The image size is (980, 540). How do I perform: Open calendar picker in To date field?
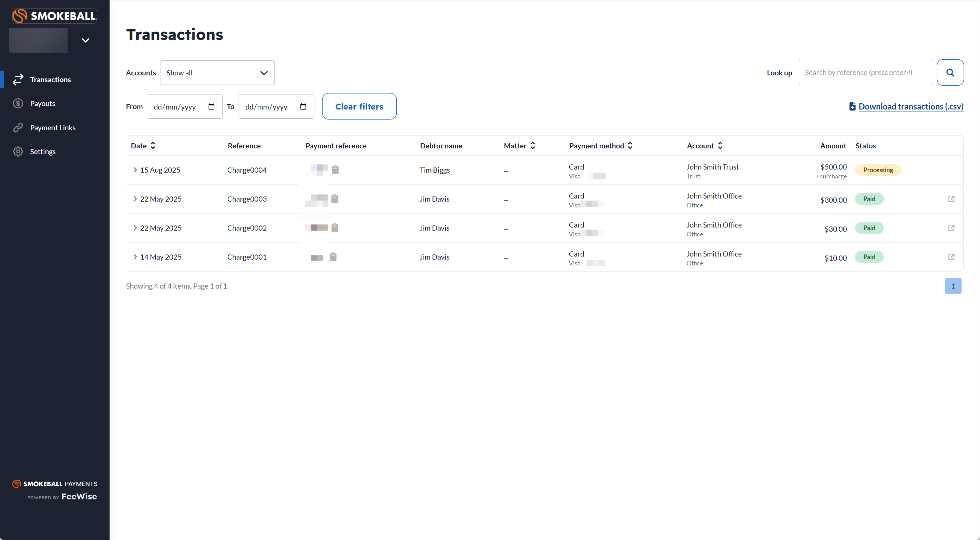click(303, 106)
